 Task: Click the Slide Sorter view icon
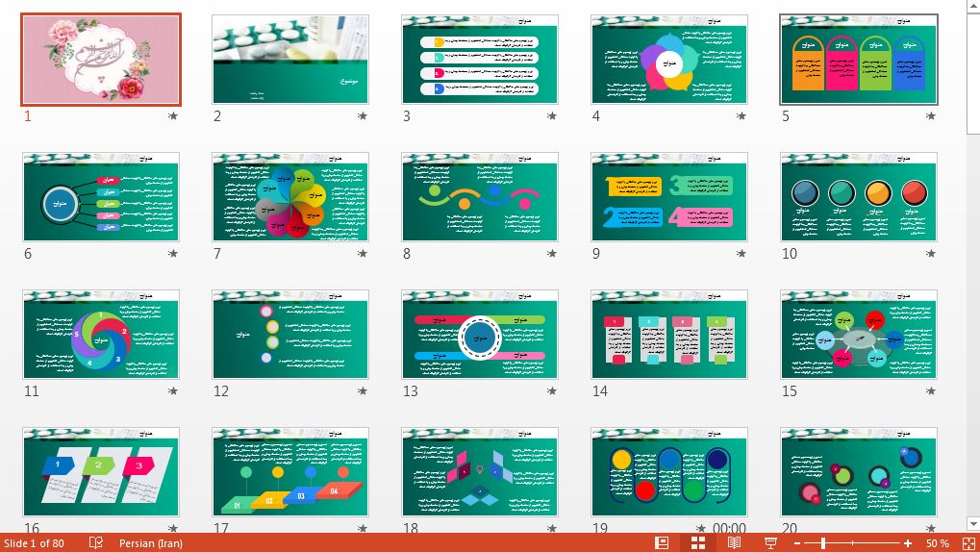click(697, 543)
